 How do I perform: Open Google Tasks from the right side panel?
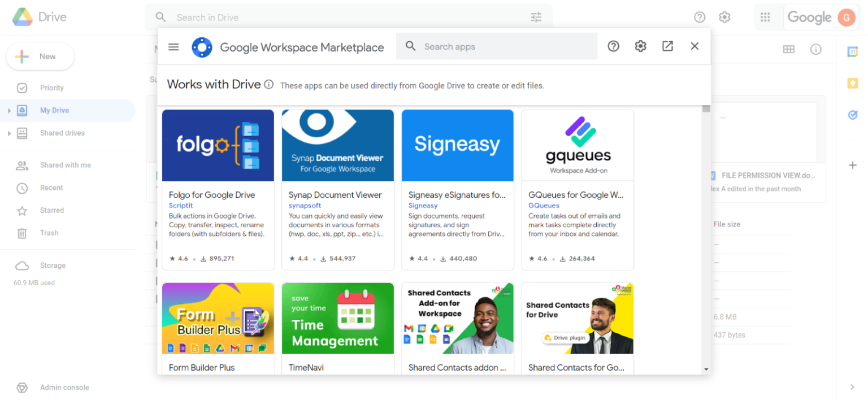pos(853,115)
